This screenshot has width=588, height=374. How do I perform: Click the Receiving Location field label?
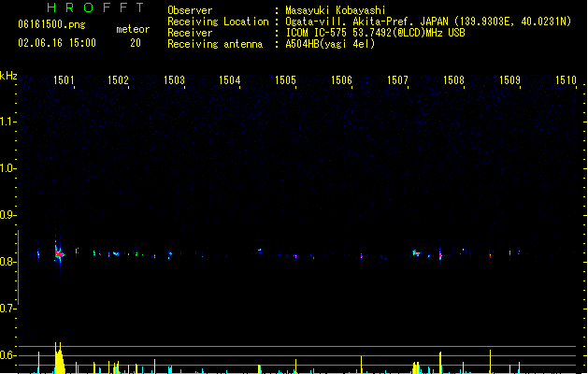[218, 22]
